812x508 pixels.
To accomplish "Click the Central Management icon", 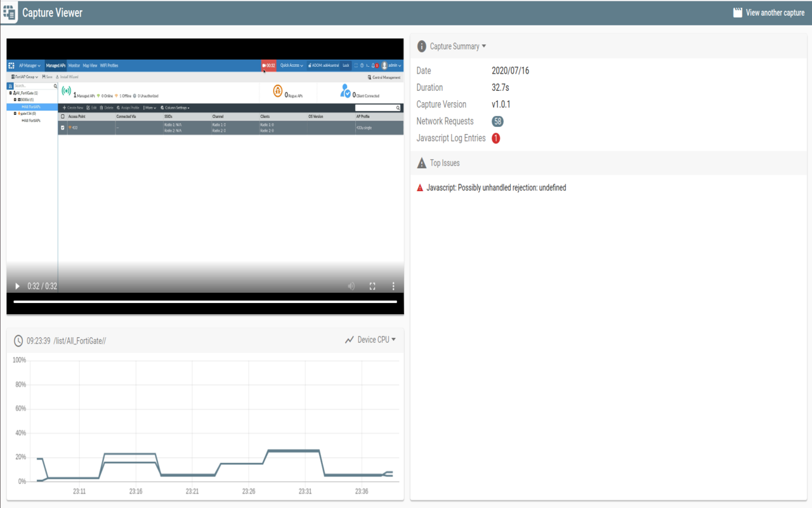I will pyautogui.click(x=370, y=77).
